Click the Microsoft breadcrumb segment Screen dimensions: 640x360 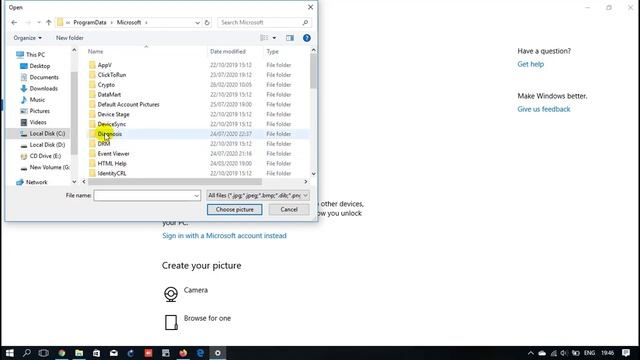tap(129, 22)
